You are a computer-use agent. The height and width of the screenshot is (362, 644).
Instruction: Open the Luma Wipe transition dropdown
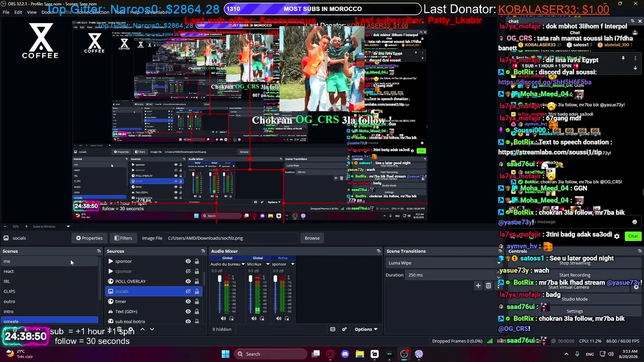[x=444, y=263]
